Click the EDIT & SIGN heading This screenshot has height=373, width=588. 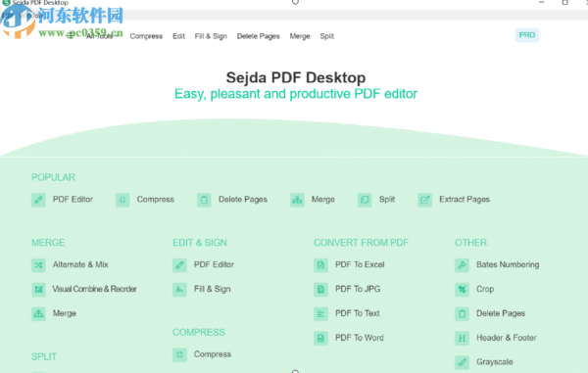[x=200, y=243]
